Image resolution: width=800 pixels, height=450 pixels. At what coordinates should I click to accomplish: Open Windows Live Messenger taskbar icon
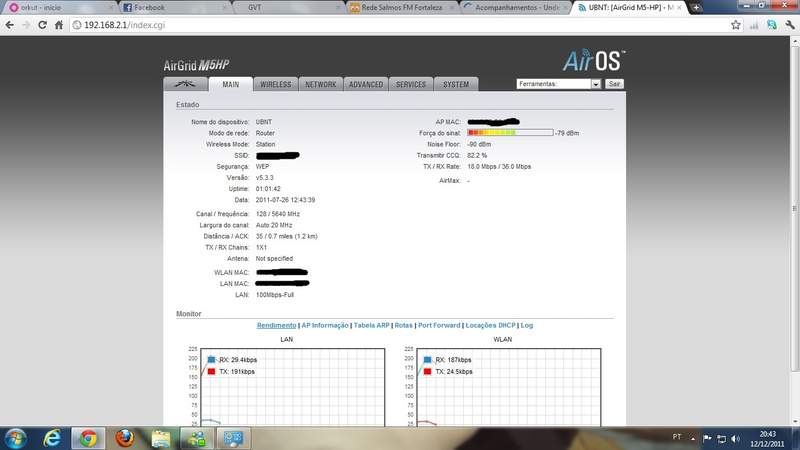(x=197, y=438)
